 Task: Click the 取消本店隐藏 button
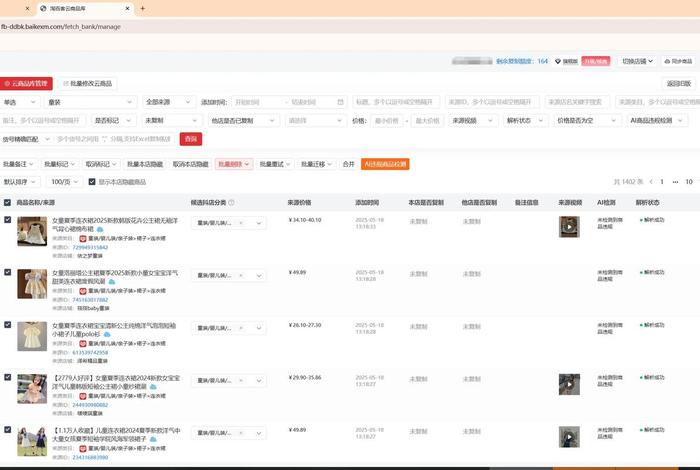191,164
